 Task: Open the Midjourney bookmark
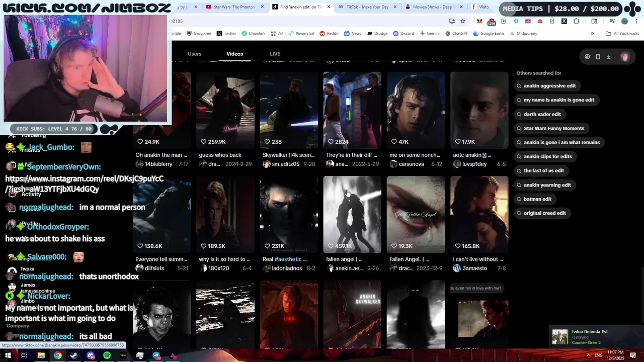pyautogui.click(x=523, y=34)
